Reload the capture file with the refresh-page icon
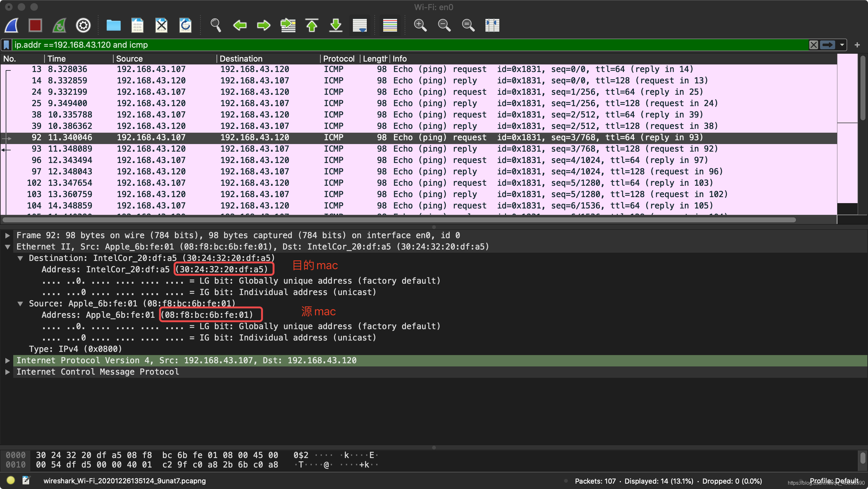Image resolution: width=868 pixels, height=489 pixels. (185, 26)
